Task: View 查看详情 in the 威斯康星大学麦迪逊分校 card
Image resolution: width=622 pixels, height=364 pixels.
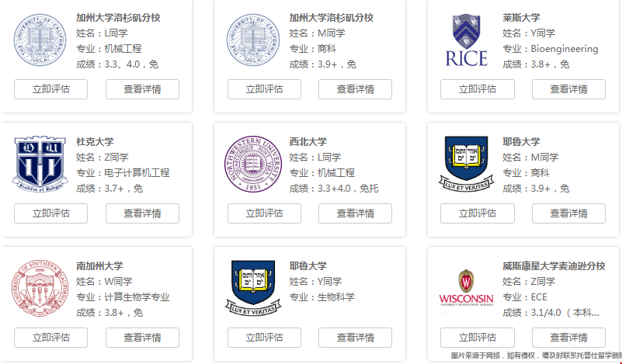Action: point(569,338)
